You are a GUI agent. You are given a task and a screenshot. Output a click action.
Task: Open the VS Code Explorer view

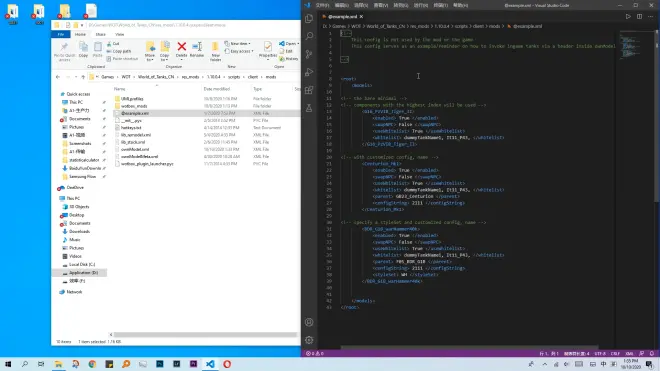pos(309,19)
